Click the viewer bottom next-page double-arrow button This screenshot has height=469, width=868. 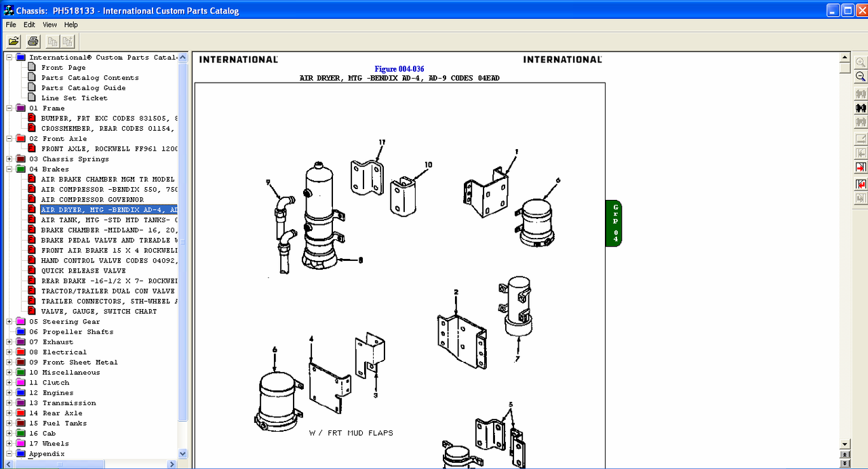pyautogui.click(x=845, y=464)
